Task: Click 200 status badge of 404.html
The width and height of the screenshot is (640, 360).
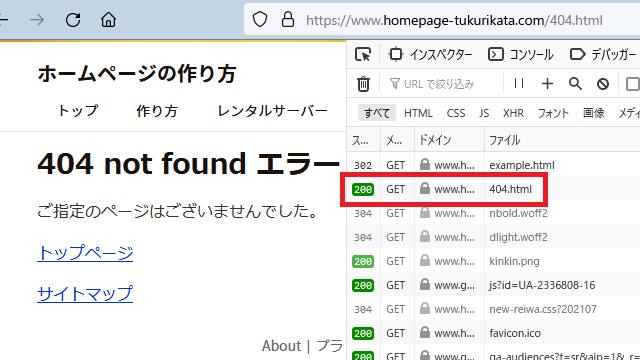Action: [x=363, y=189]
